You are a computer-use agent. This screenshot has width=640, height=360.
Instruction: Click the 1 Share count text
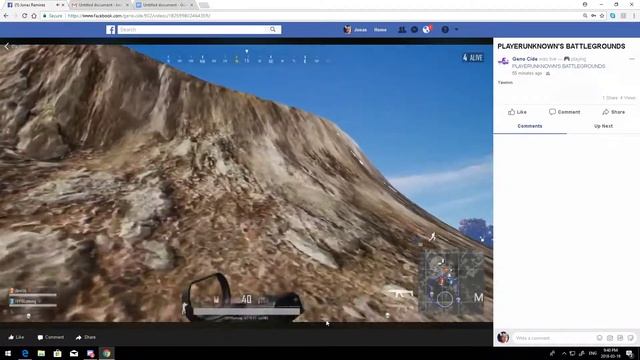tap(610, 98)
